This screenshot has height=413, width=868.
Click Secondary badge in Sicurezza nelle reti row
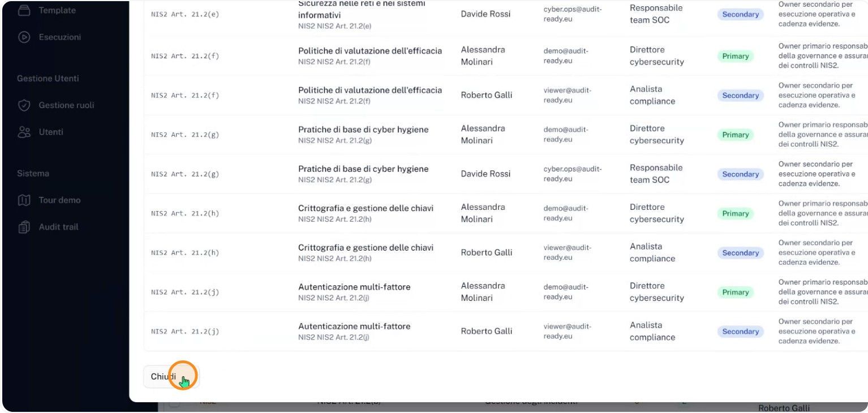(x=740, y=14)
